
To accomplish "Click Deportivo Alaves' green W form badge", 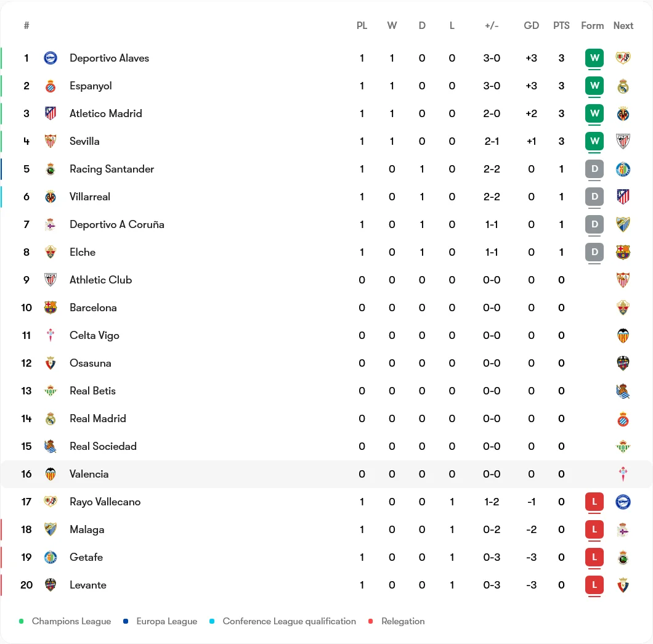I will click(x=594, y=58).
